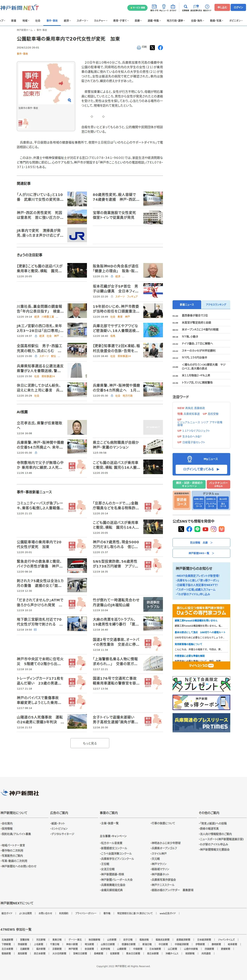The width and height of the screenshot is (247, 980).
Task: Select the 愛読者コース tile
Action: [182, 502]
